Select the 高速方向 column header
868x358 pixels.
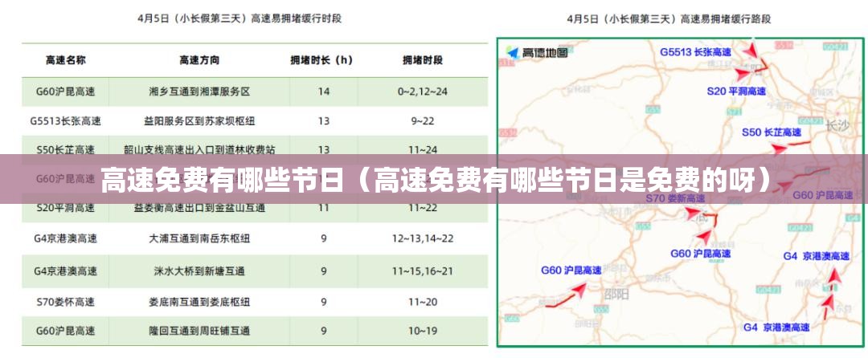pyautogui.click(x=199, y=60)
